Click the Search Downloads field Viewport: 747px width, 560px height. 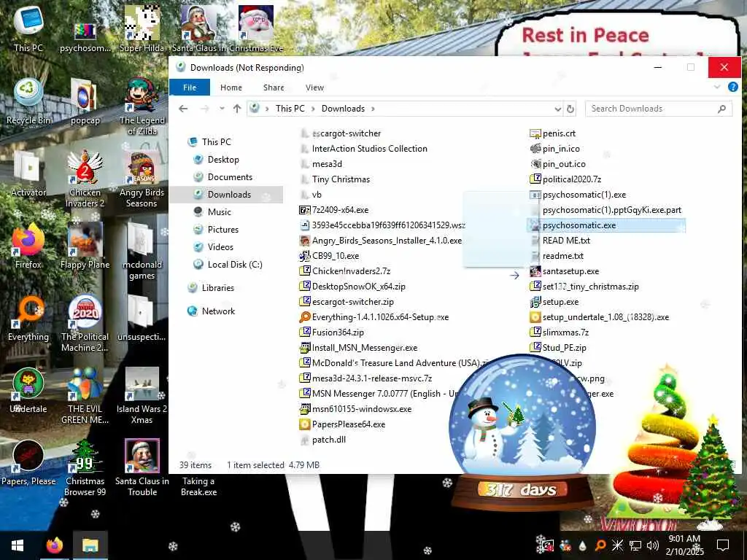pyautogui.click(x=659, y=109)
